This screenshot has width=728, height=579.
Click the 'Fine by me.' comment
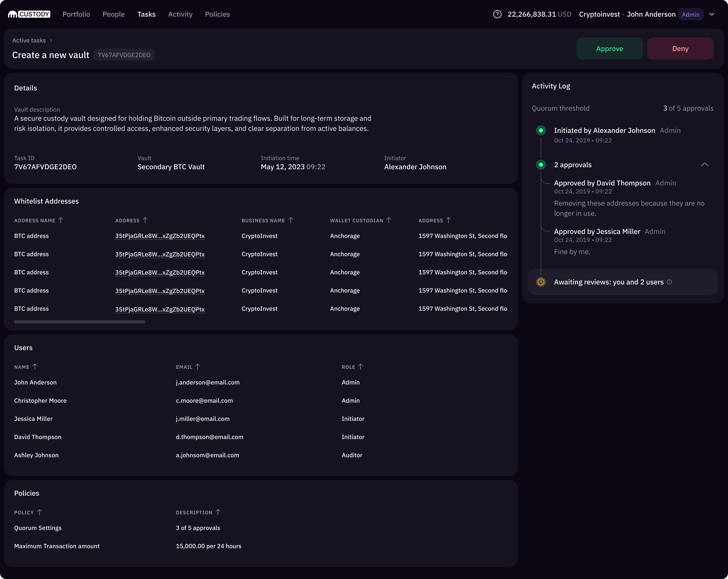tap(572, 252)
